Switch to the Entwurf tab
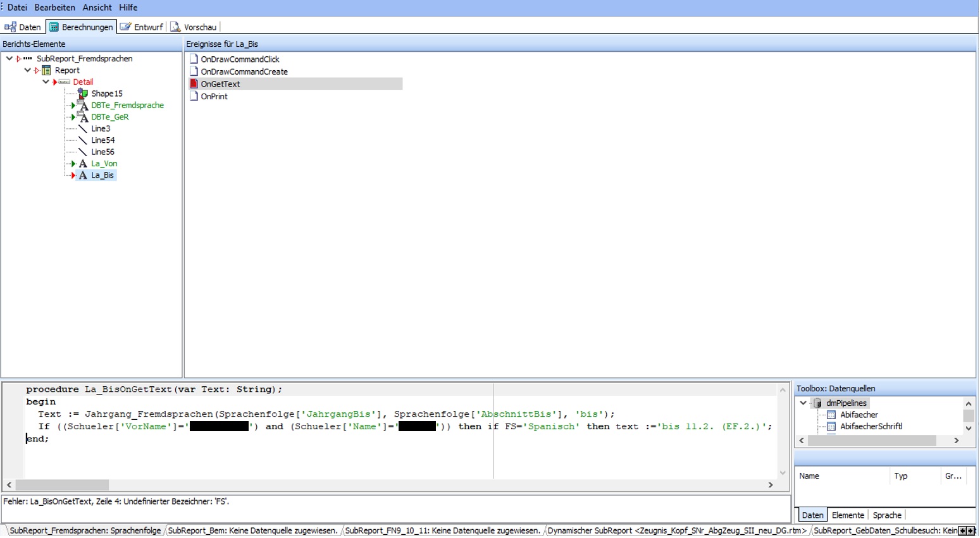The width and height of the screenshot is (980, 538). click(x=142, y=27)
